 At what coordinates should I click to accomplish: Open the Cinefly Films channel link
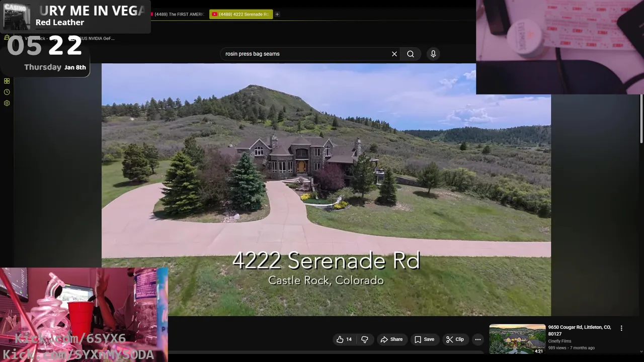[559, 341]
